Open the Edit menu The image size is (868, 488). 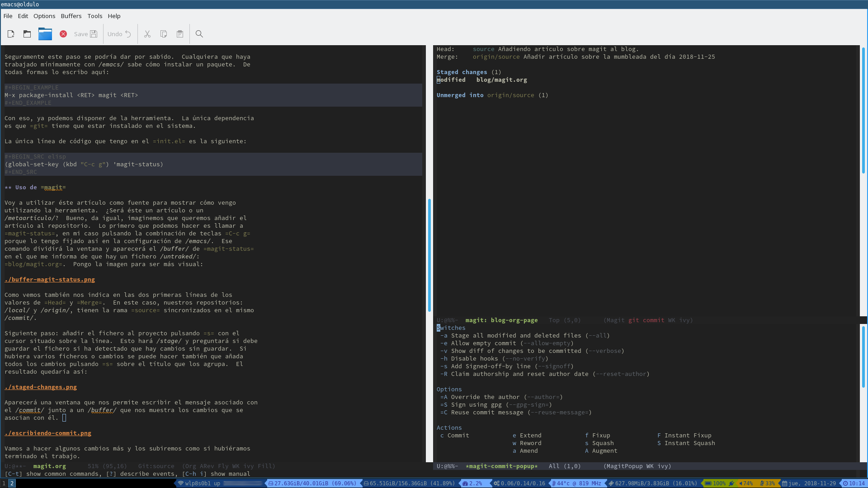point(23,16)
